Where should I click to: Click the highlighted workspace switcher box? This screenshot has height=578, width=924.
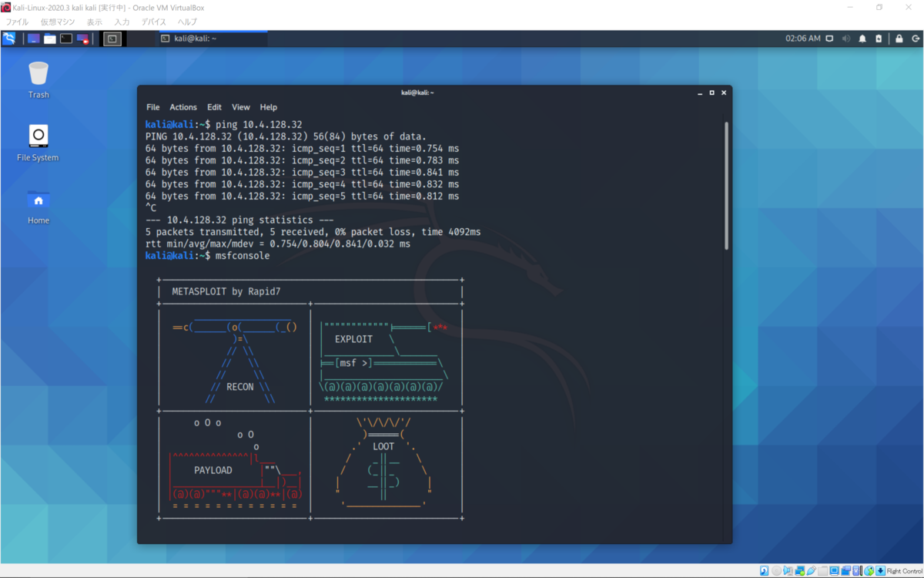click(112, 39)
